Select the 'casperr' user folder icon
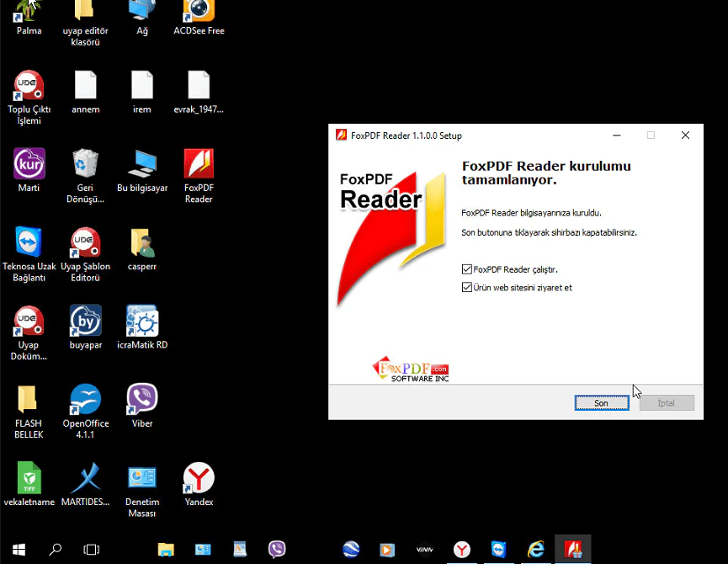The height and width of the screenshot is (564, 728). (x=142, y=249)
